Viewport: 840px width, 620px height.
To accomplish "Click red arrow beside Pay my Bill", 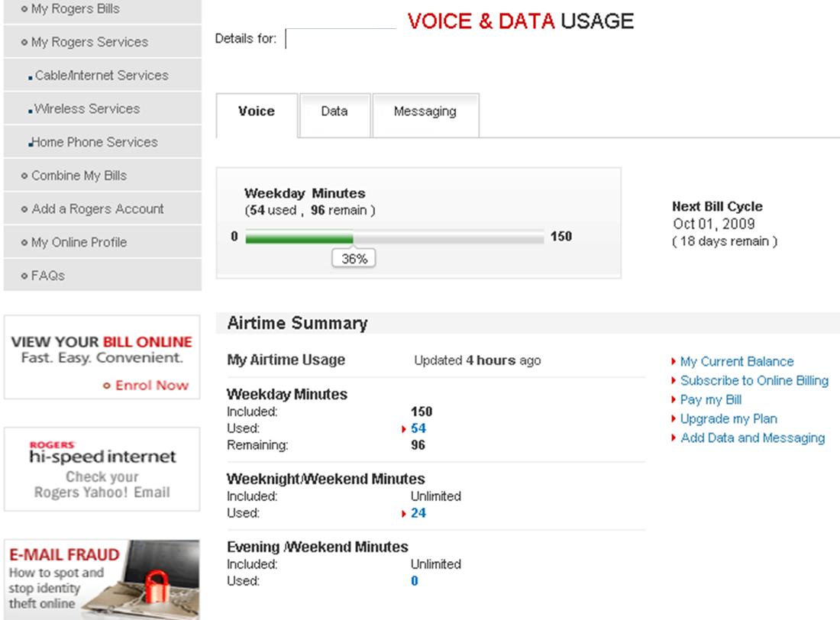I will click(674, 400).
